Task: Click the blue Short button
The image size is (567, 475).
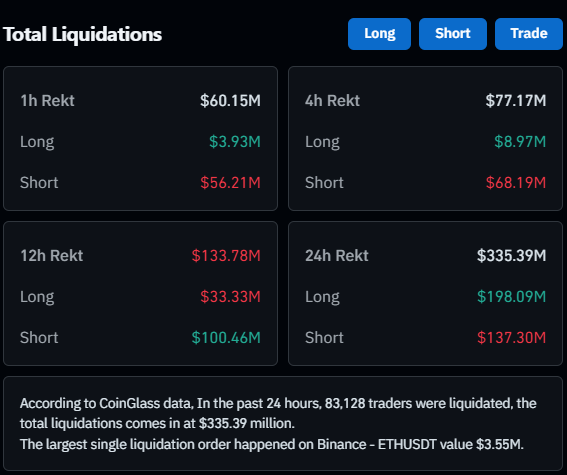Action: pos(453,34)
